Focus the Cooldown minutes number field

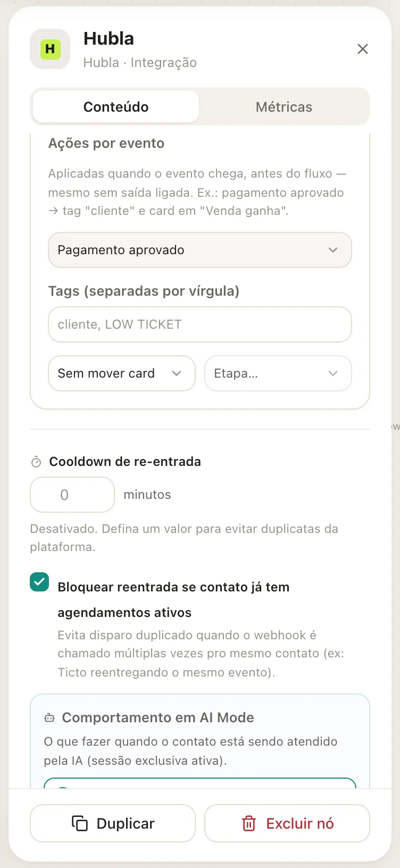pyautogui.click(x=72, y=495)
